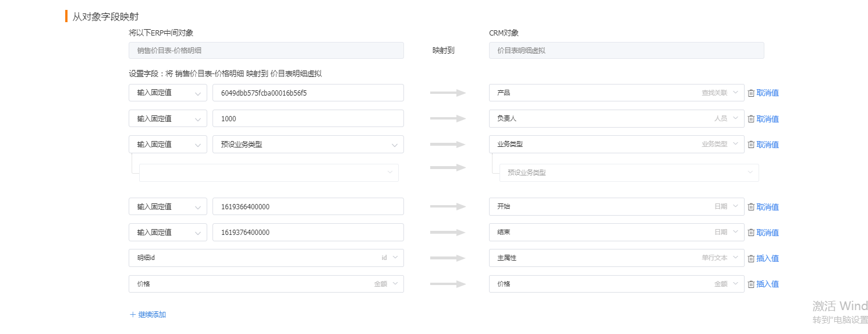
Task: Open the 预设业务类型 fixed value dropdown
Action: point(308,144)
